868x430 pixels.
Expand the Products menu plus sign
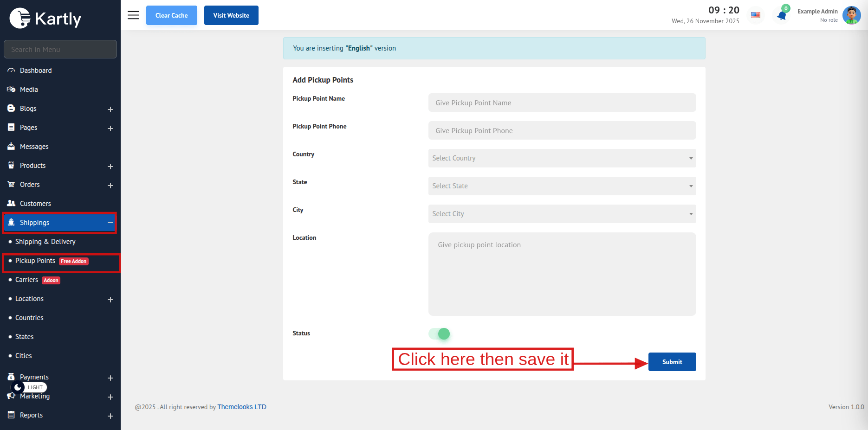coord(110,166)
